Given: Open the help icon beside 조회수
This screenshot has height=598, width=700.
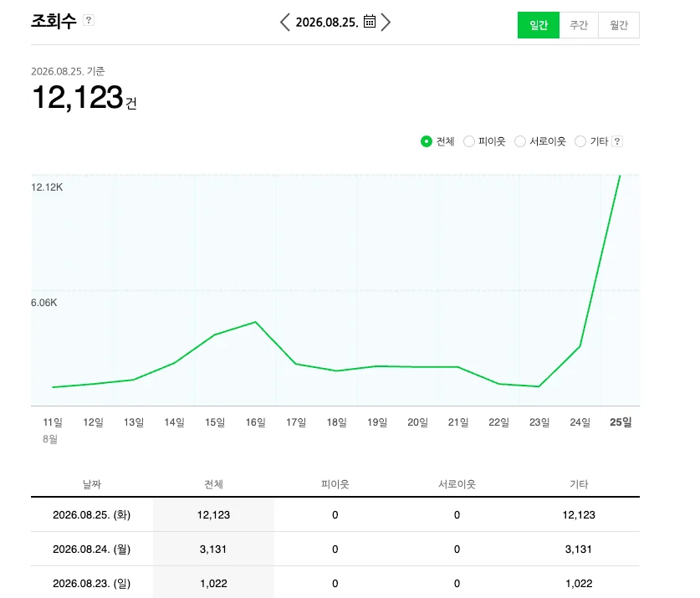Looking at the screenshot, I should click(x=89, y=20).
